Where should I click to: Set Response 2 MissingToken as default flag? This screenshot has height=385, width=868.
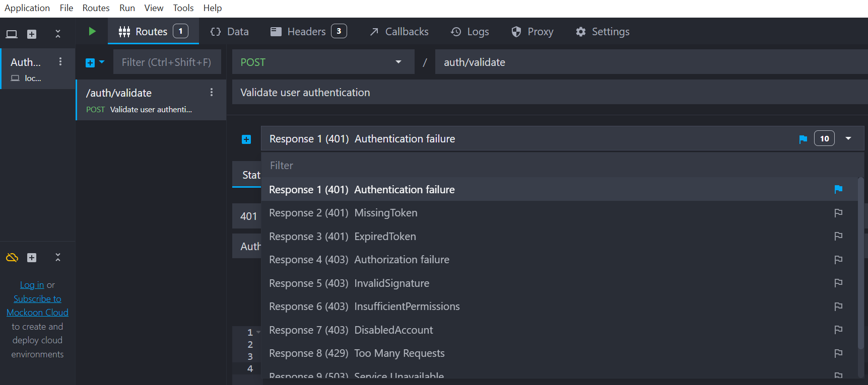click(x=838, y=213)
